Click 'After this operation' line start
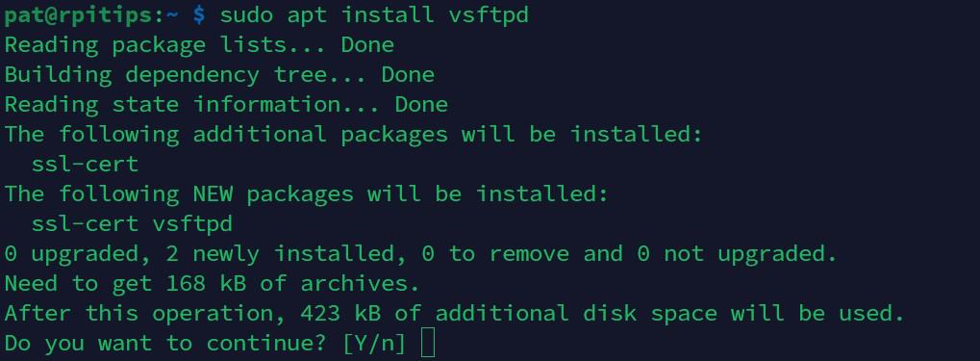The width and height of the screenshot is (980, 361). tap(138, 314)
